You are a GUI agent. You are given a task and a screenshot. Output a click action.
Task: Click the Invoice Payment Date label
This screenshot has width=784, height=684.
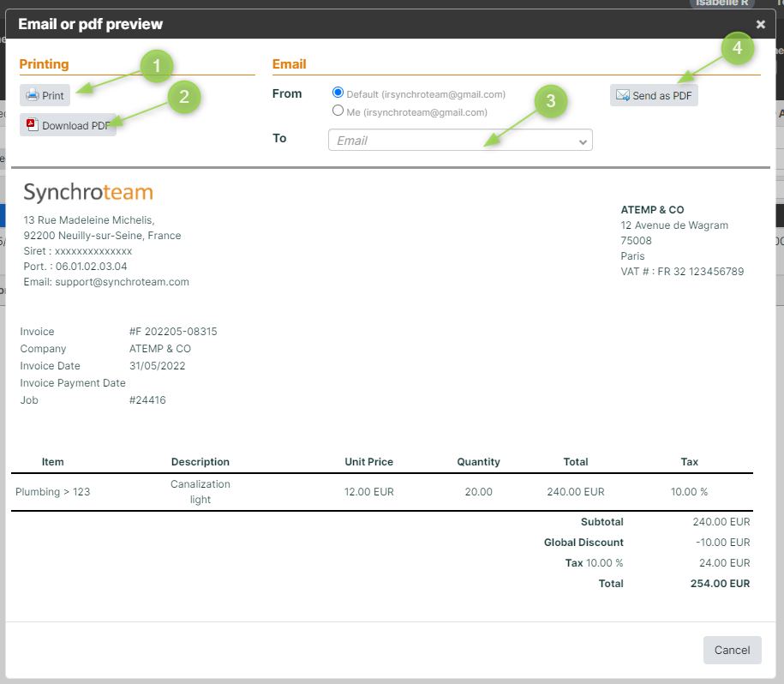tap(73, 383)
